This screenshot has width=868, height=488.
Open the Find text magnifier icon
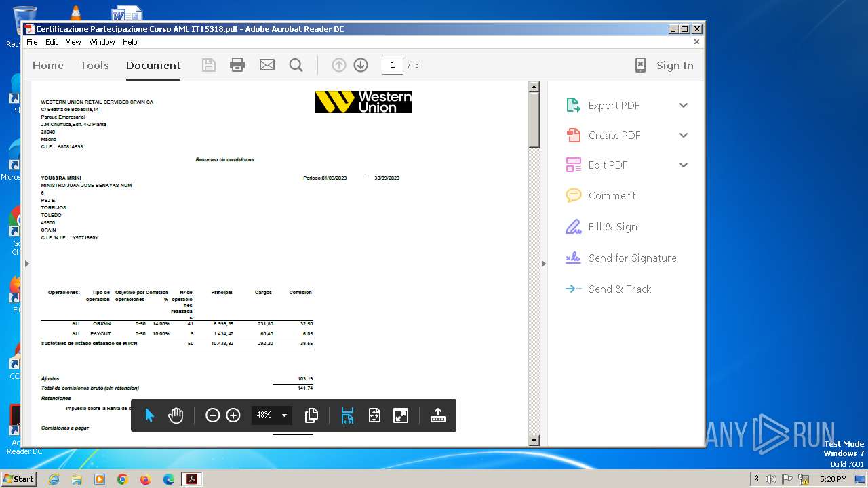[x=296, y=65]
